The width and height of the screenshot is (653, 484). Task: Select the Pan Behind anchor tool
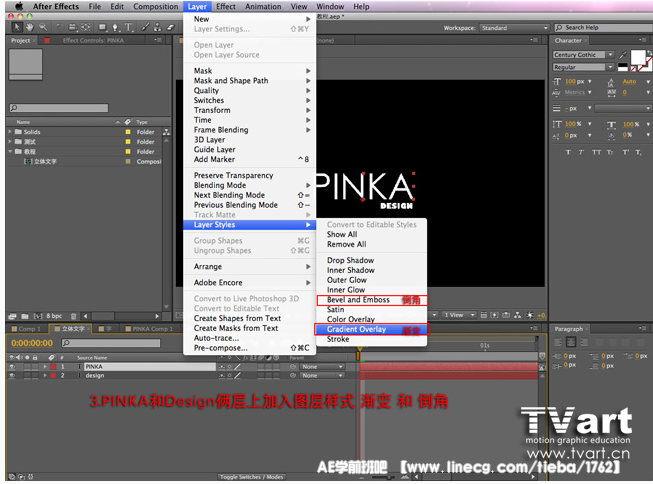86,27
